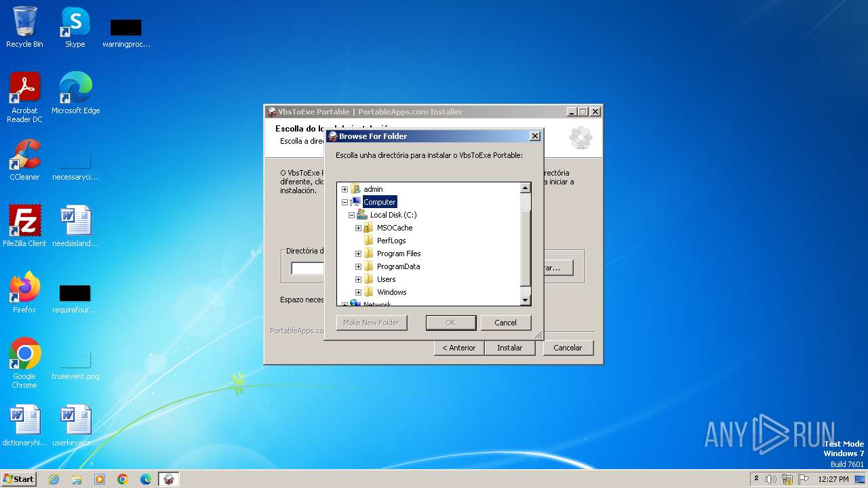Screen dimensions: 868x488
Task: Select the Program Files folder icon
Action: pyautogui.click(x=368, y=253)
